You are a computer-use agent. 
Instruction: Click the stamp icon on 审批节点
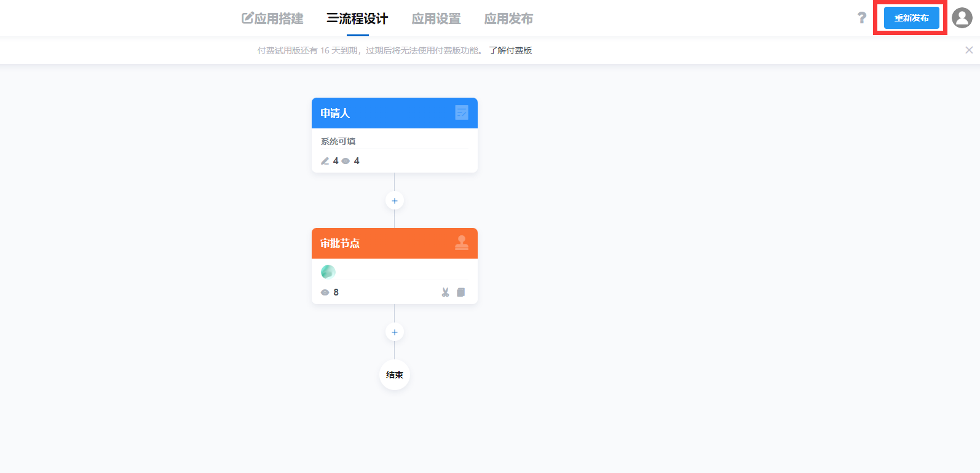[462, 243]
